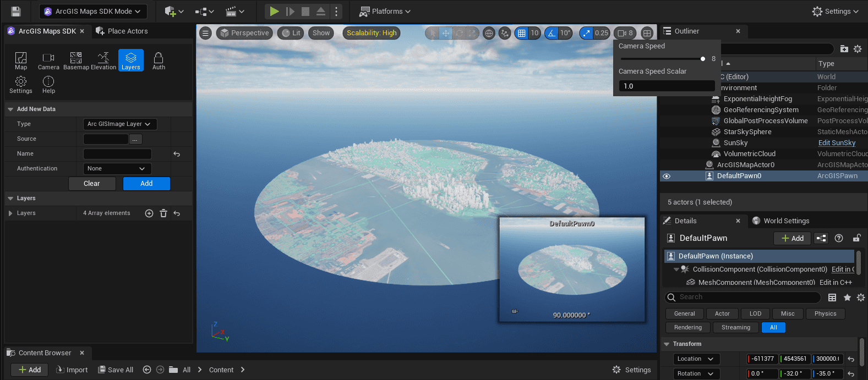Open the Authentication None dropdown
This screenshot has height=380, width=868.
coord(117,169)
